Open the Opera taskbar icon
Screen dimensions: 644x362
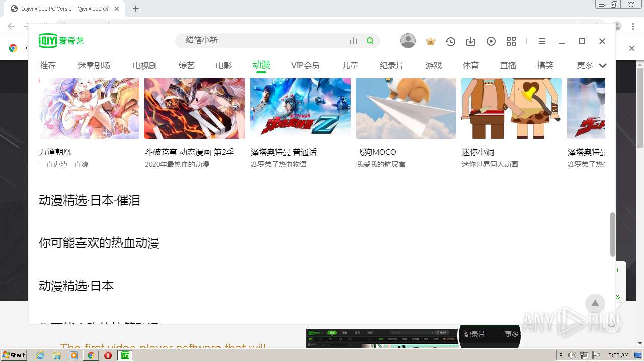click(x=108, y=355)
